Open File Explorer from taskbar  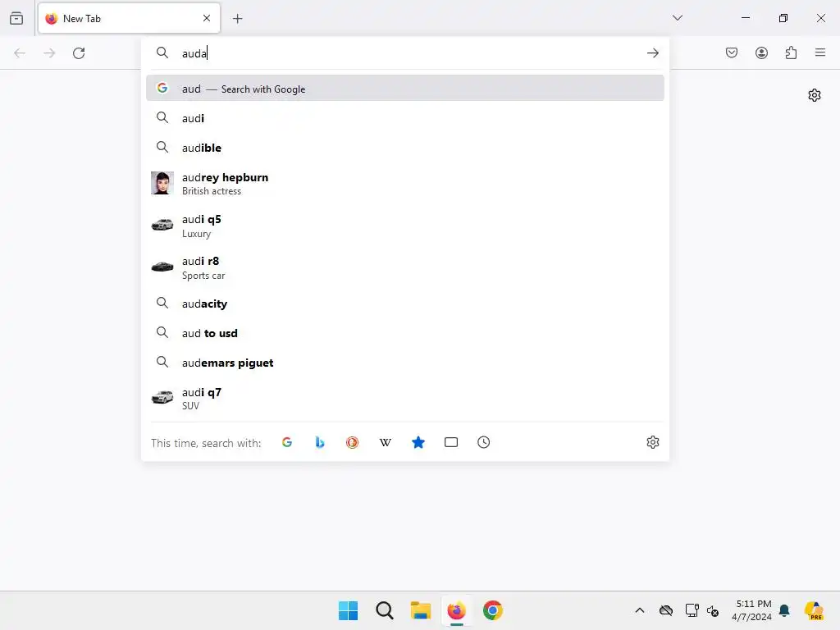421,610
